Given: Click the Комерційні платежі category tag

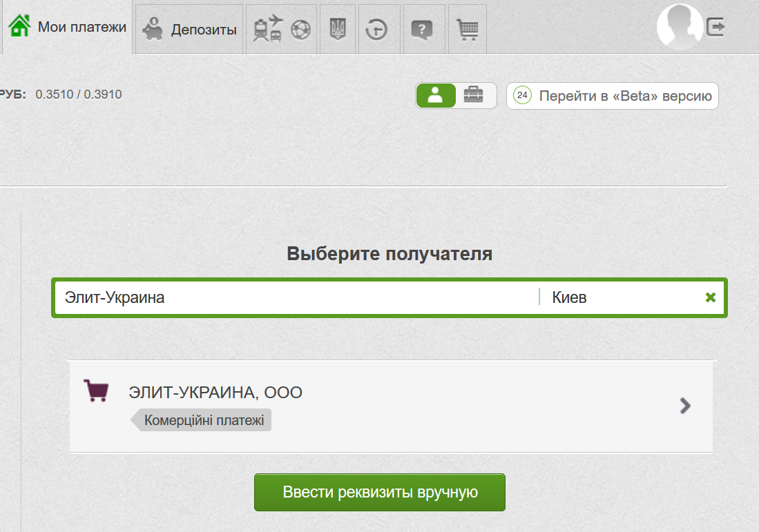Looking at the screenshot, I should [204, 420].
